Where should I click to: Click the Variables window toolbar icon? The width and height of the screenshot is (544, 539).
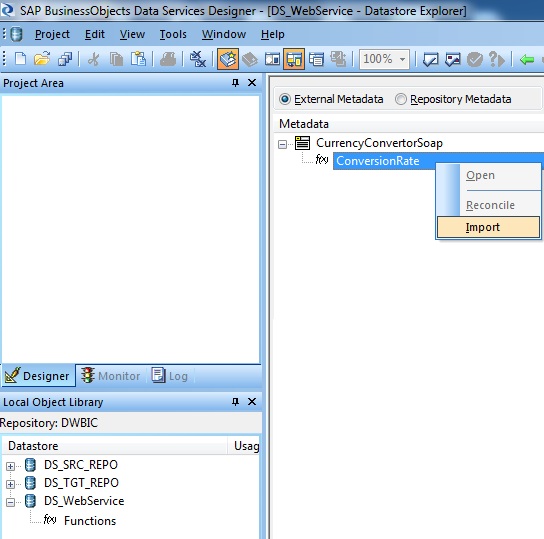(x=272, y=59)
